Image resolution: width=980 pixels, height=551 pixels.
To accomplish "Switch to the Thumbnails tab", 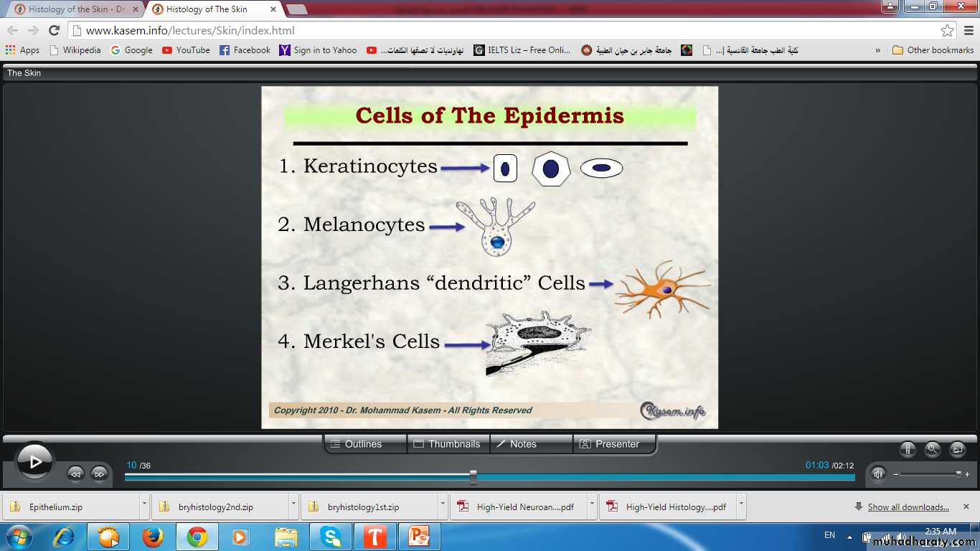I will point(448,444).
